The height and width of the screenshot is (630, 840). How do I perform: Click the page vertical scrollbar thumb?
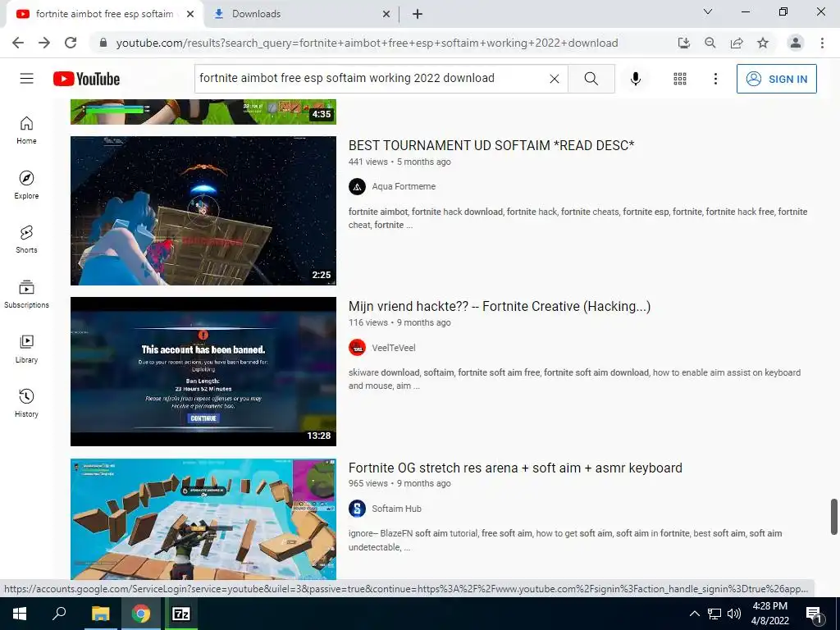pyautogui.click(x=833, y=517)
